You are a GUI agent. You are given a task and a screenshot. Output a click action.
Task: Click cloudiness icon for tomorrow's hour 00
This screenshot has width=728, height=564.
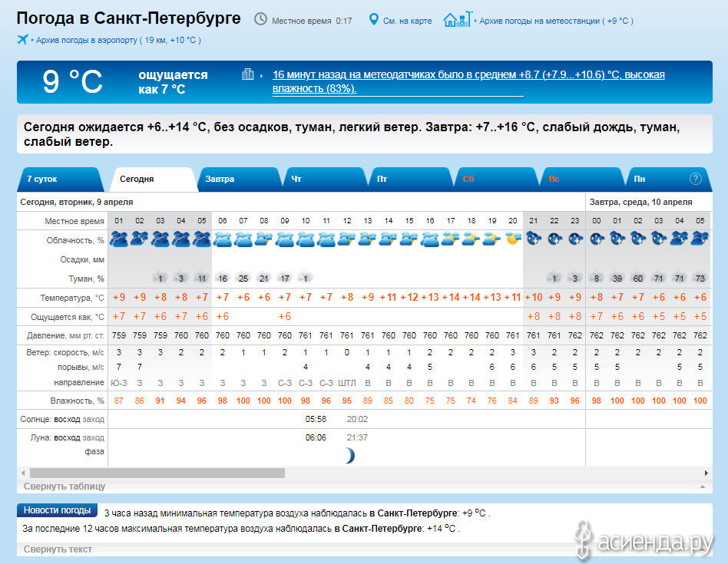(x=597, y=239)
